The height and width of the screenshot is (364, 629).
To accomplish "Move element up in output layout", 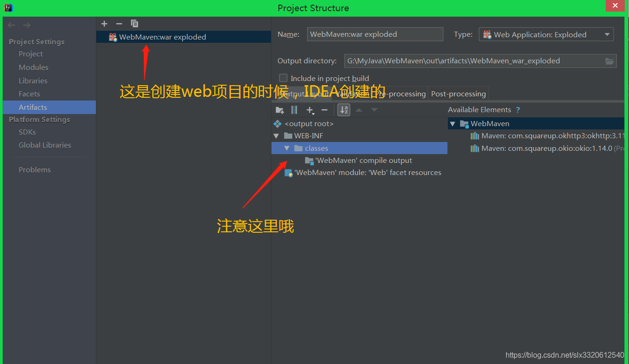I will 359,110.
